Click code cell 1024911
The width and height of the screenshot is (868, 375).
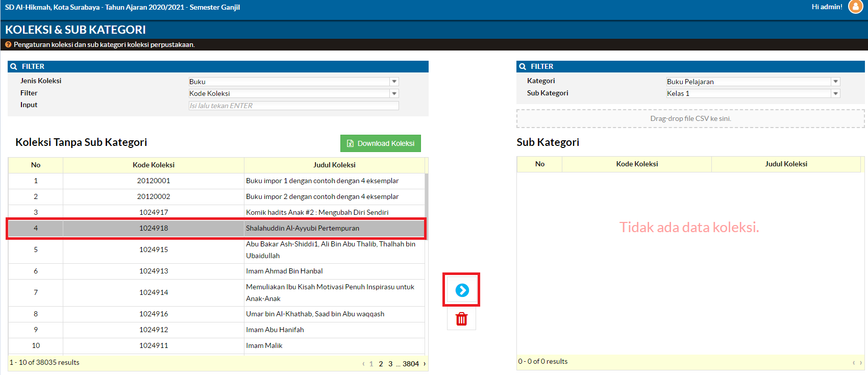(x=154, y=345)
